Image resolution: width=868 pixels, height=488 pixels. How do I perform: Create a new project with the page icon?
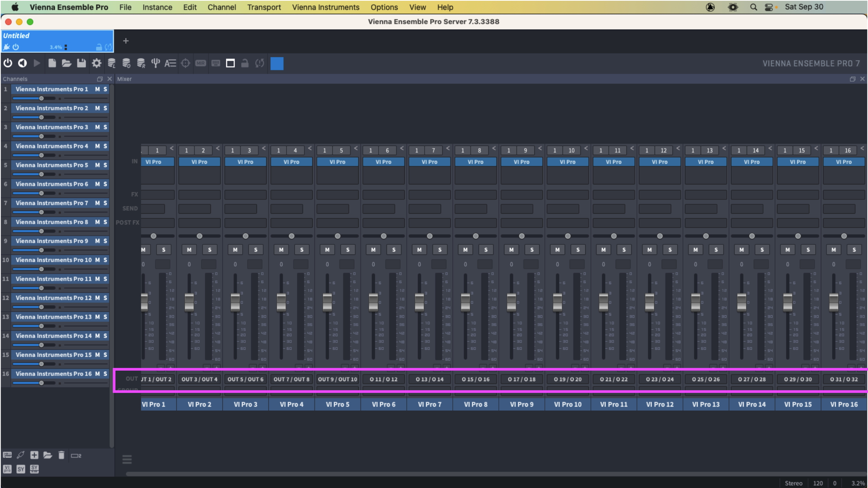(x=52, y=63)
